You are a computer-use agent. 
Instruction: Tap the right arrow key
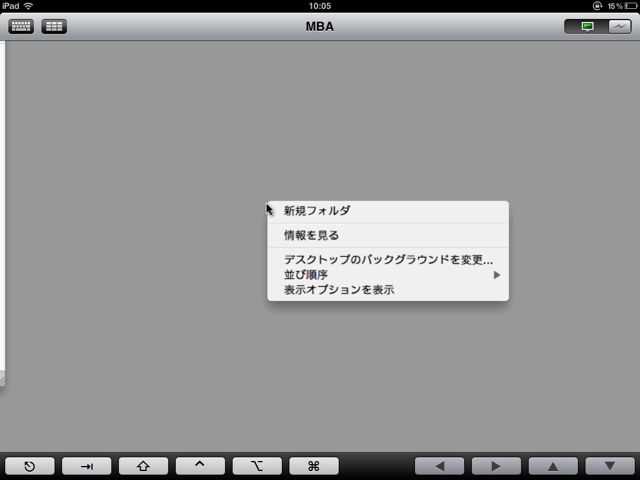pos(496,466)
